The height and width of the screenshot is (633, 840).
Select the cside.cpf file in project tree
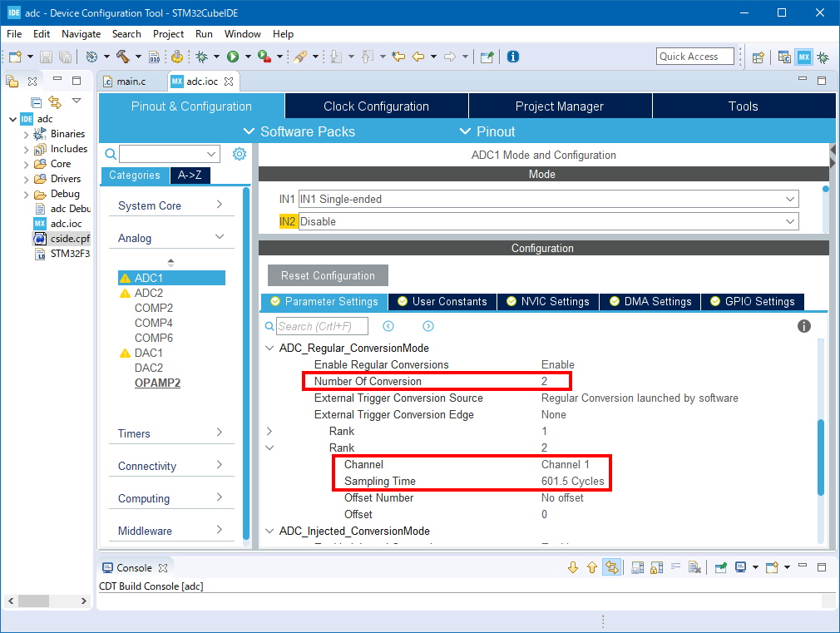click(x=70, y=239)
